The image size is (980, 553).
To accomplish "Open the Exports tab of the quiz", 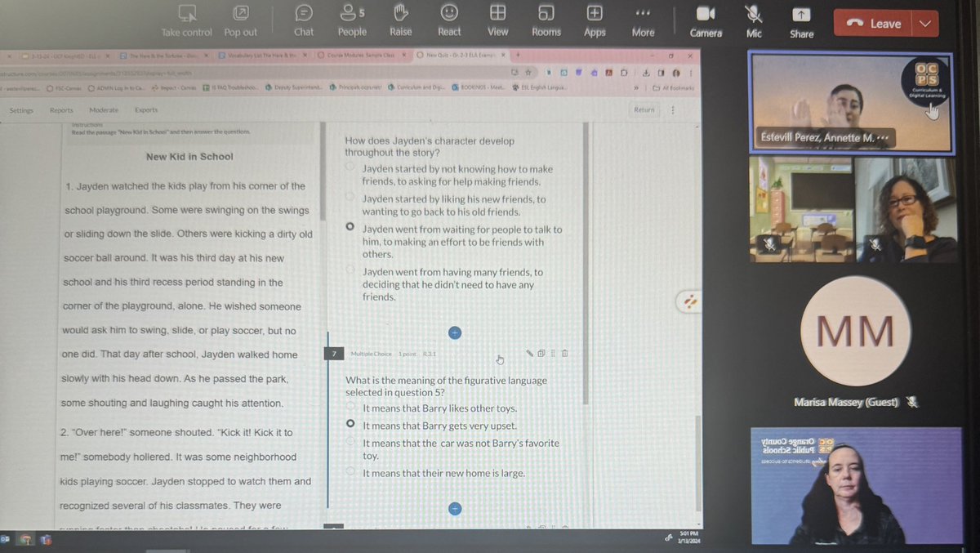I will (x=146, y=110).
